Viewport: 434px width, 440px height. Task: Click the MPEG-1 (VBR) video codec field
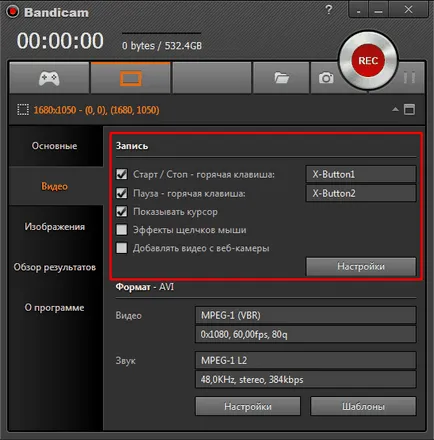click(x=306, y=315)
